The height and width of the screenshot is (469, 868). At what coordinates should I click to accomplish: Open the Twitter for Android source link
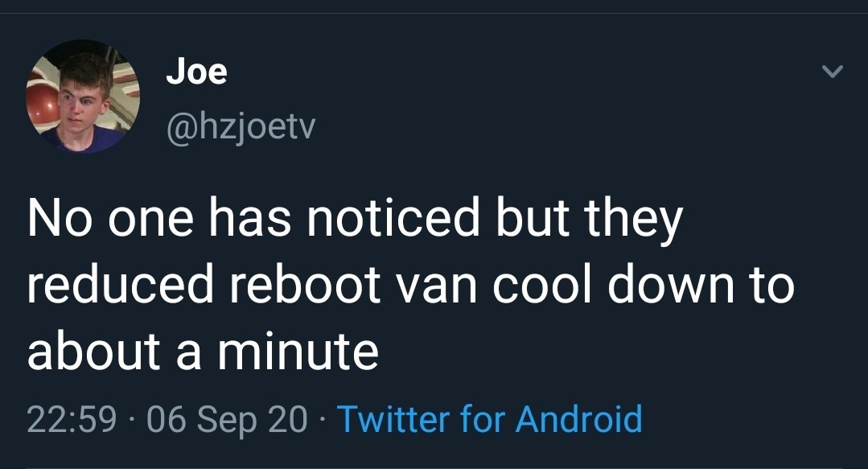click(x=489, y=419)
